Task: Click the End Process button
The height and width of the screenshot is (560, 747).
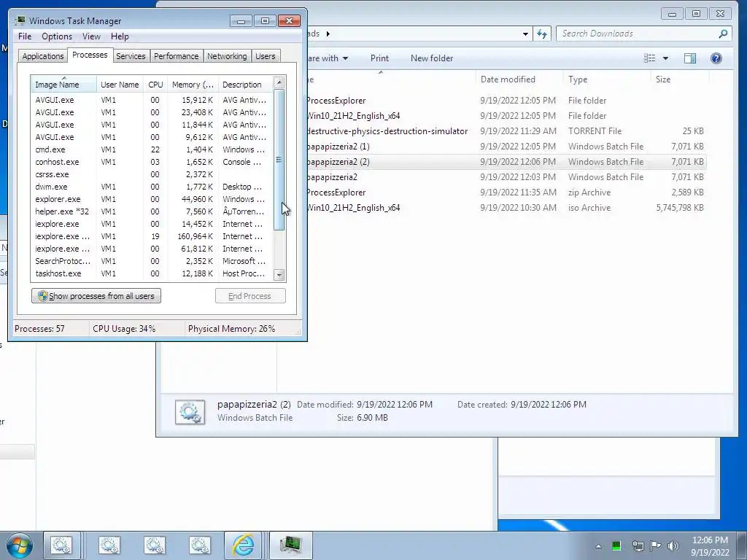Action: [250, 296]
